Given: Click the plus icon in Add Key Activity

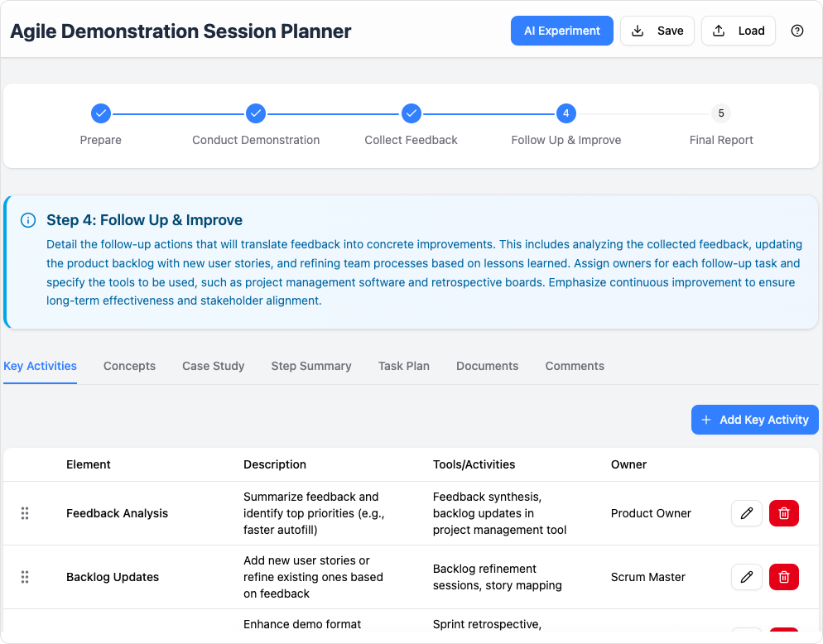Looking at the screenshot, I should click(706, 420).
